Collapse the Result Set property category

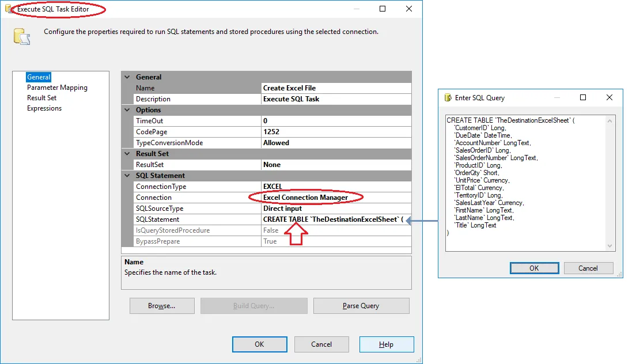tap(127, 154)
